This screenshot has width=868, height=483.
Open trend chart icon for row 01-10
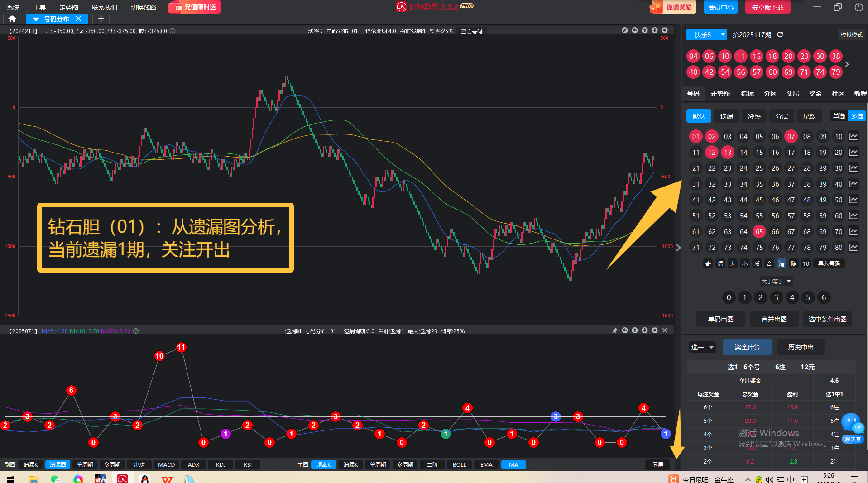pos(854,136)
